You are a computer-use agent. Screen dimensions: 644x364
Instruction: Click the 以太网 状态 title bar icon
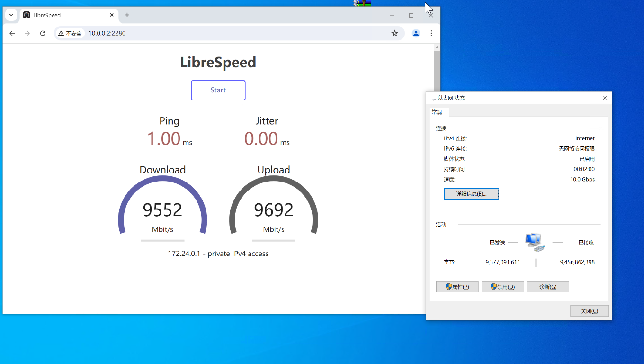tap(434, 98)
